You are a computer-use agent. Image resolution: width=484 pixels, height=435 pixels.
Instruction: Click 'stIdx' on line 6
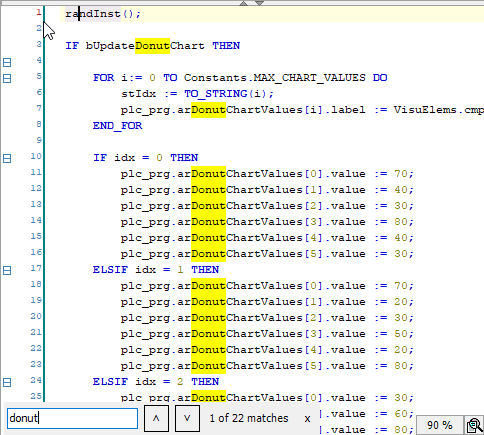click(x=138, y=94)
